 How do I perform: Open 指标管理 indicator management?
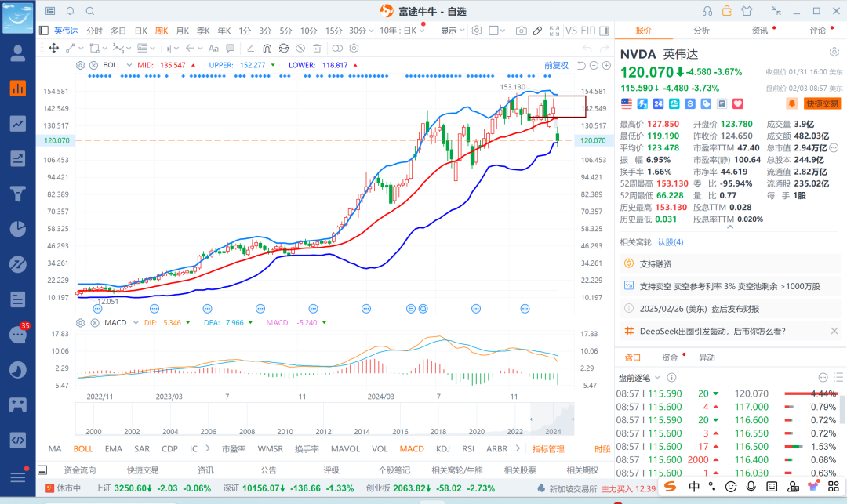pyautogui.click(x=547, y=449)
